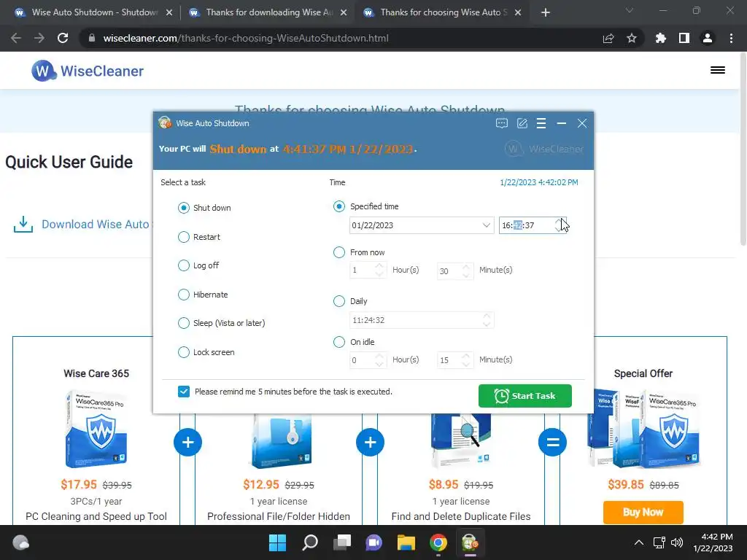Show hidden system tray icons

coord(639,542)
